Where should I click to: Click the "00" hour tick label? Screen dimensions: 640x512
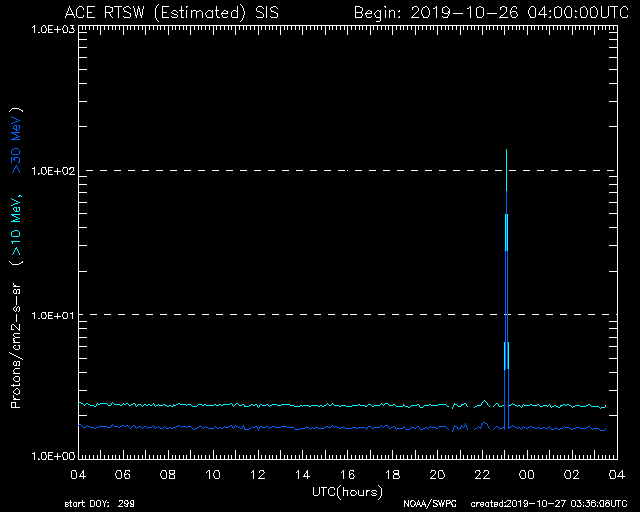(527, 475)
